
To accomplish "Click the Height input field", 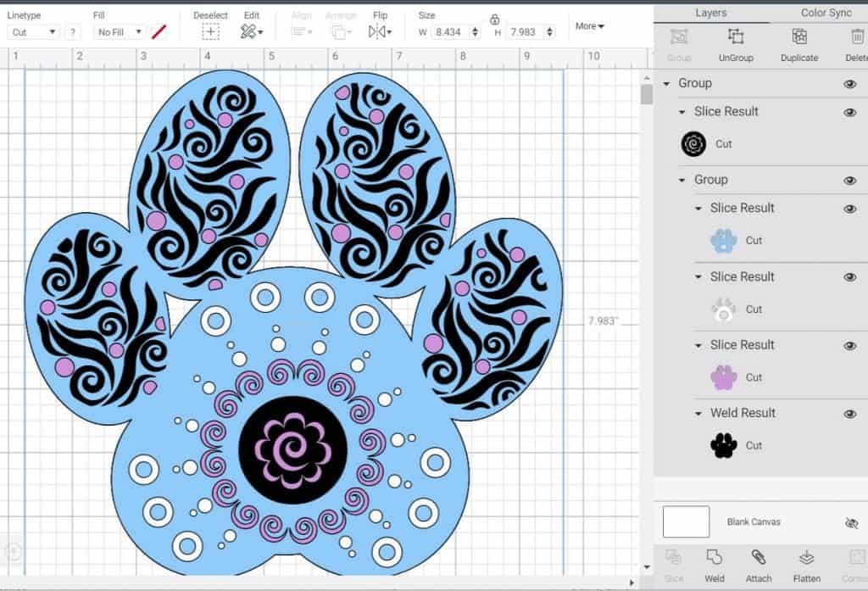I will pos(526,32).
